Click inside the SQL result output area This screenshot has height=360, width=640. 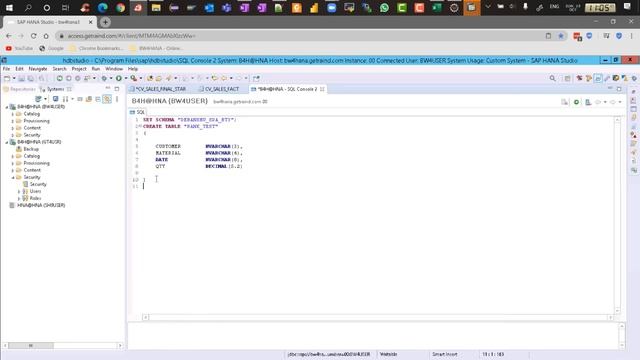(x=373, y=336)
